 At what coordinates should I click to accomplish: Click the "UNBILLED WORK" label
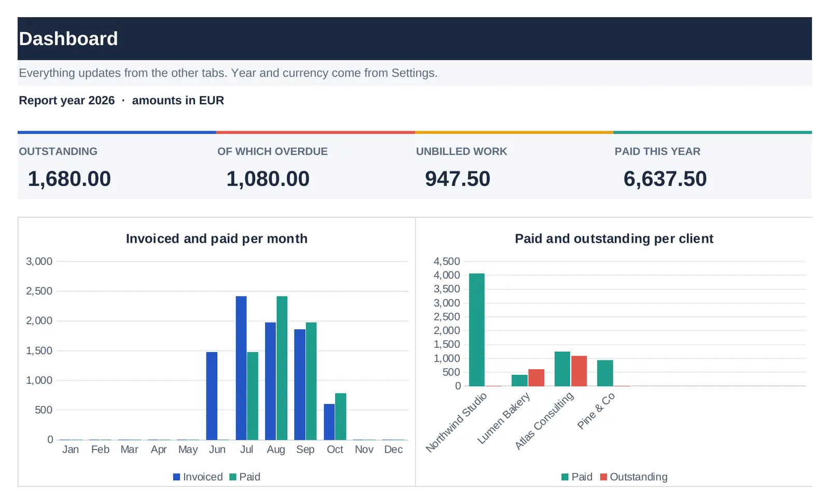pyautogui.click(x=462, y=151)
